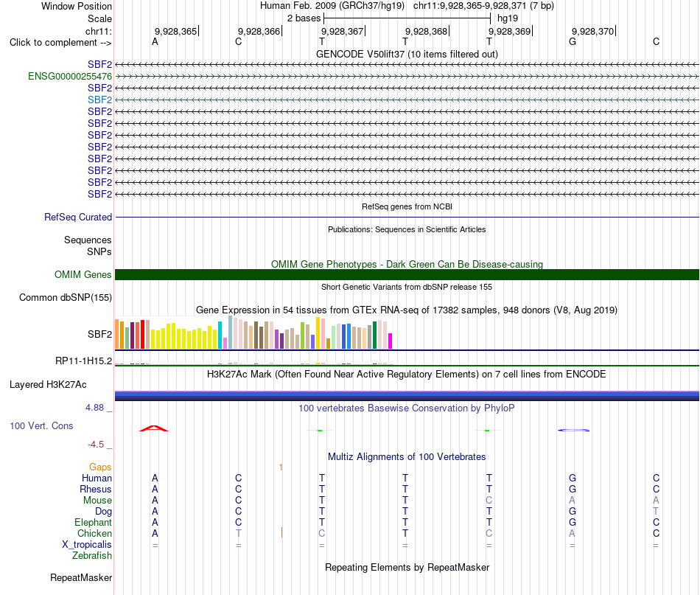Click the 'RefSeq Curated' track label
The height and width of the screenshot is (595, 700).
click(78, 217)
